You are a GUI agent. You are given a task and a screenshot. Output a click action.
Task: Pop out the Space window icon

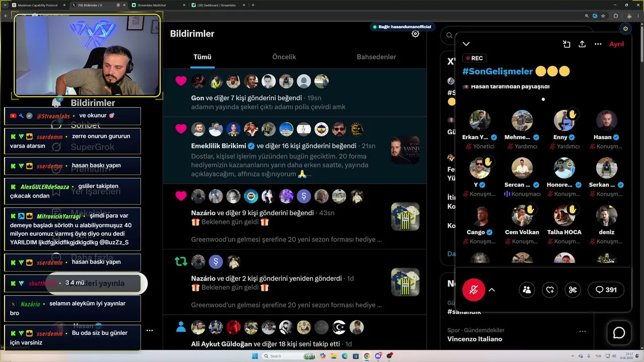[567, 44]
